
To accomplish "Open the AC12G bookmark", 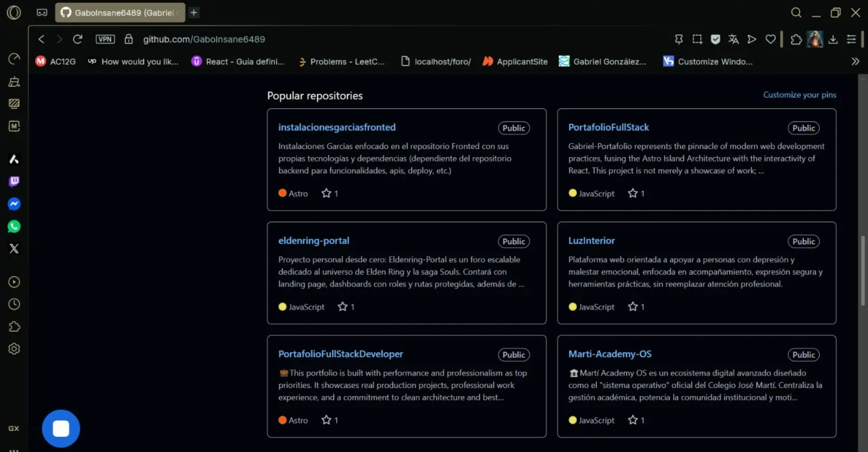I will [x=55, y=61].
